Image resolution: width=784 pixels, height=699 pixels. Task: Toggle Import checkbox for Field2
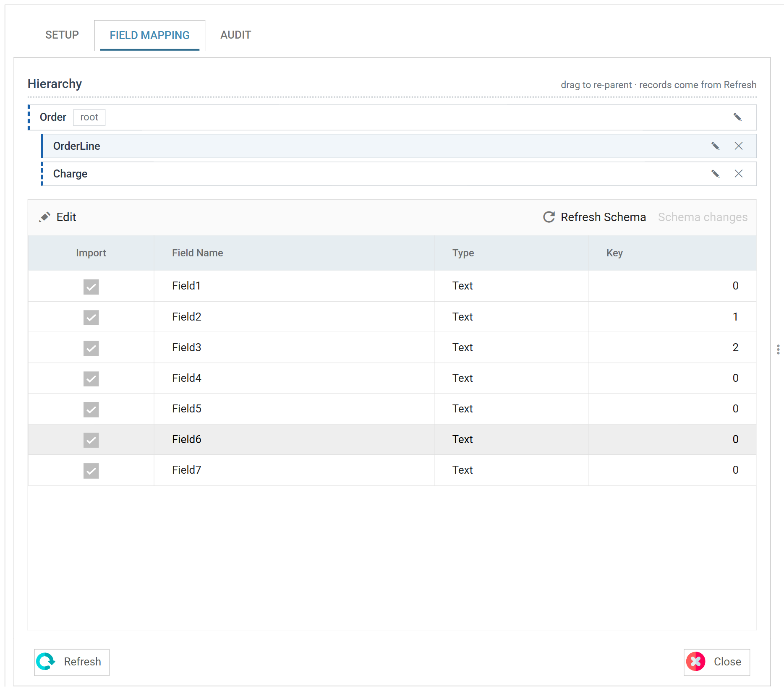pyautogui.click(x=91, y=318)
